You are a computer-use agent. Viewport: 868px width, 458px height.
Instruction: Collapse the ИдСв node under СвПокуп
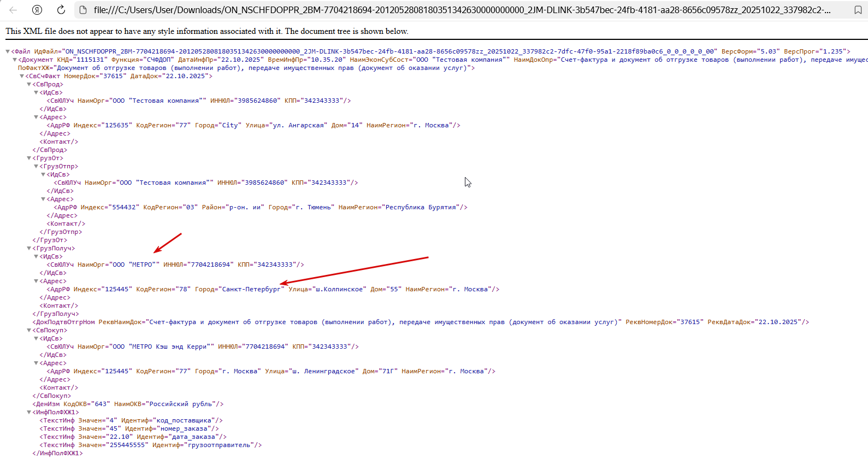(x=36, y=338)
